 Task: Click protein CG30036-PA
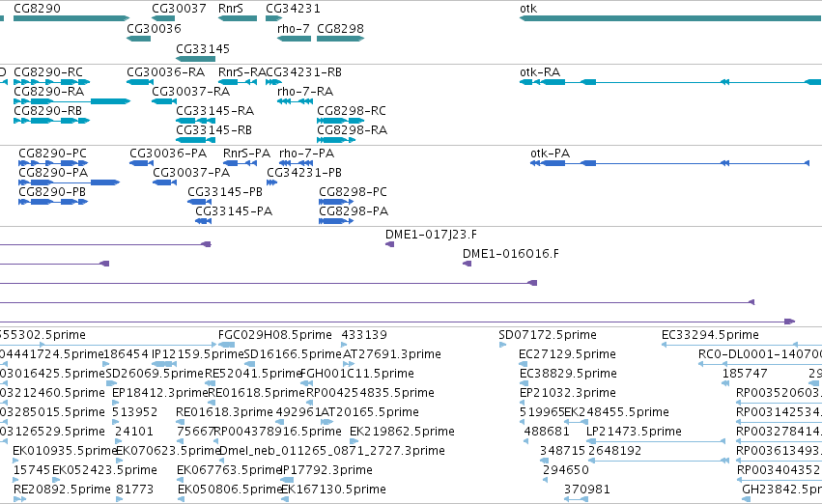point(168,153)
